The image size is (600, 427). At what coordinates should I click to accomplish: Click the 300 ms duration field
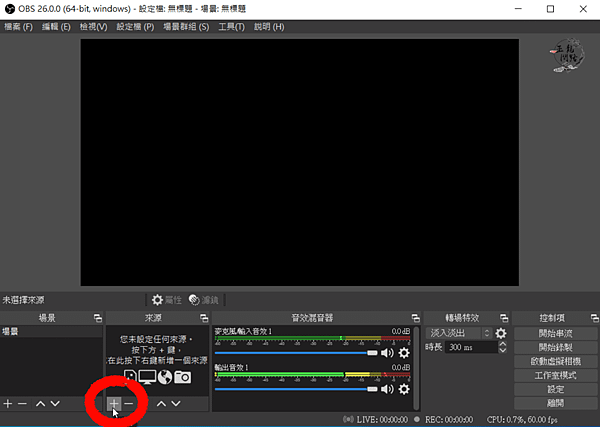click(471, 347)
